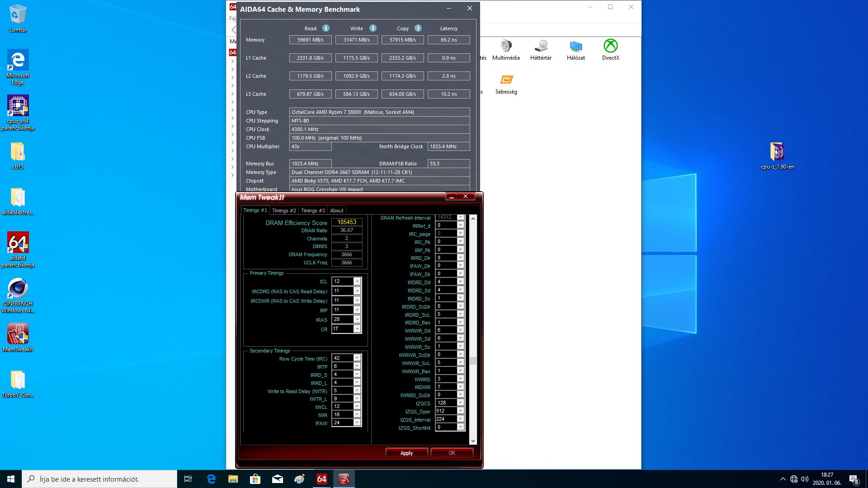Open the Lomtár recycle bin icon
Screen dimensions: 868x488
coord(18,19)
